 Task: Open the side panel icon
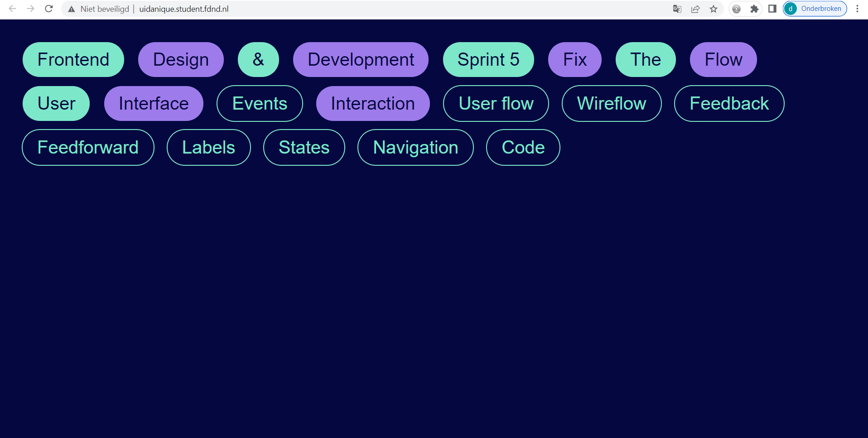click(772, 9)
